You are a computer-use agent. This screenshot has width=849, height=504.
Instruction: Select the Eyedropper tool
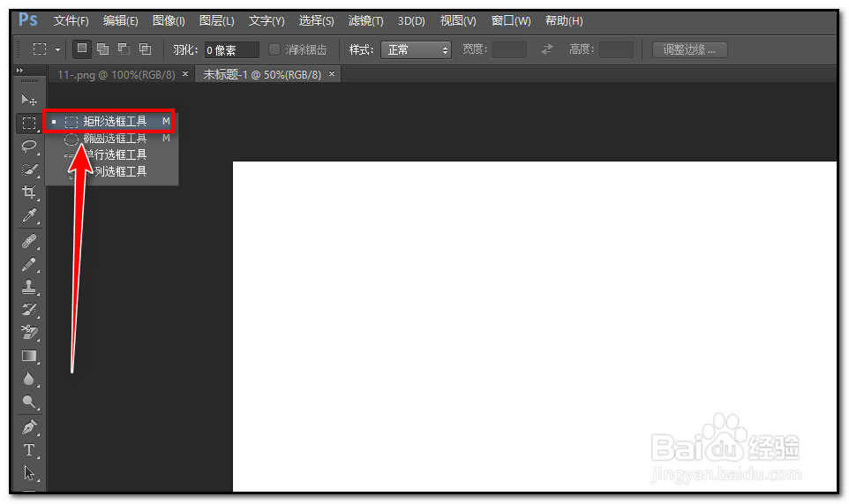pos(29,215)
